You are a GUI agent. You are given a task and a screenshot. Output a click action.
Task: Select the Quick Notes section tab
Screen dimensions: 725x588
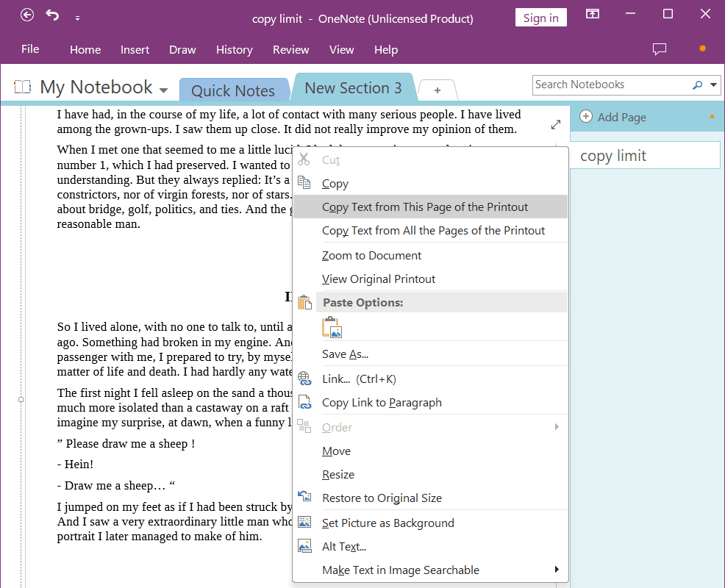point(233,90)
